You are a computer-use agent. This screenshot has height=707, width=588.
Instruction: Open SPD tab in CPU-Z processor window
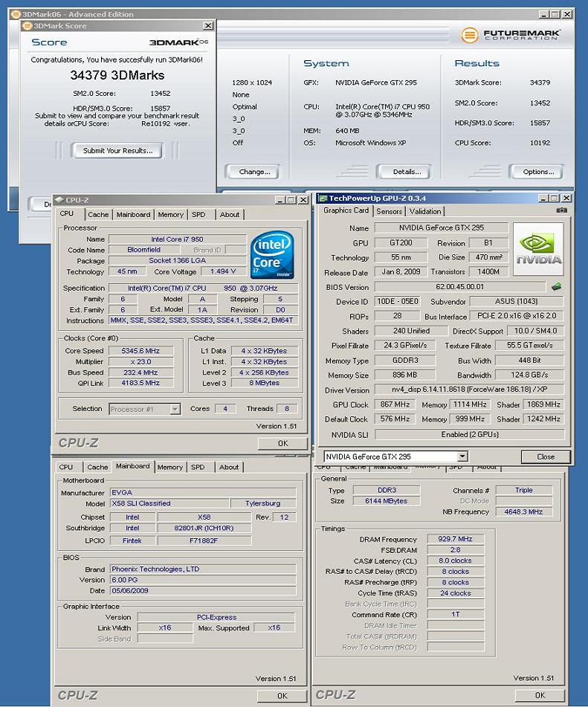198,215
